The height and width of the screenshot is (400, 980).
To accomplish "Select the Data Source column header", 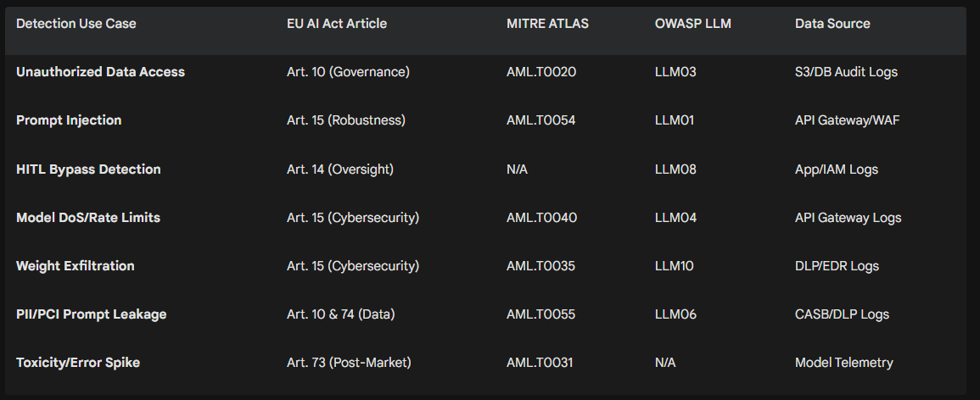I will (x=832, y=24).
